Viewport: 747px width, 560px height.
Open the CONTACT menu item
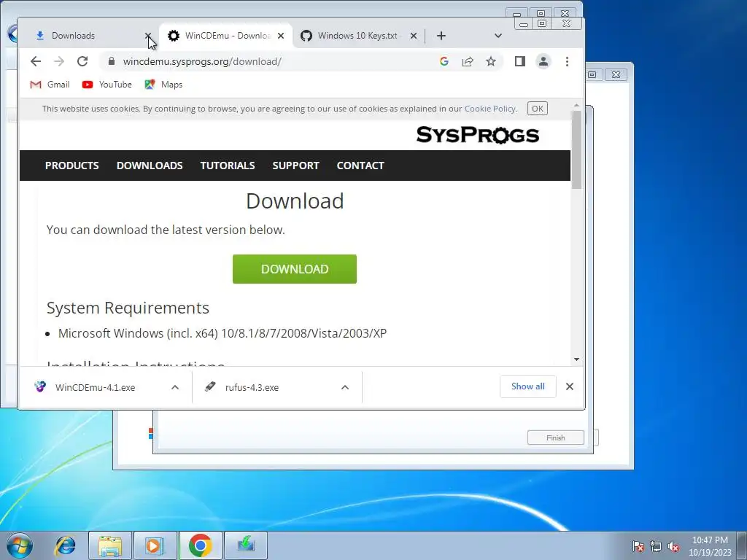pos(360,166)
